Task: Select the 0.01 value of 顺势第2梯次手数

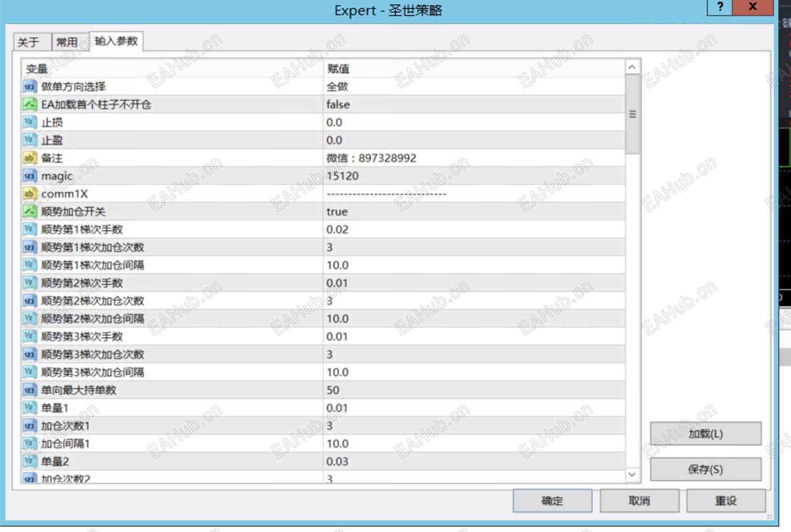Action: pos(337,283)
